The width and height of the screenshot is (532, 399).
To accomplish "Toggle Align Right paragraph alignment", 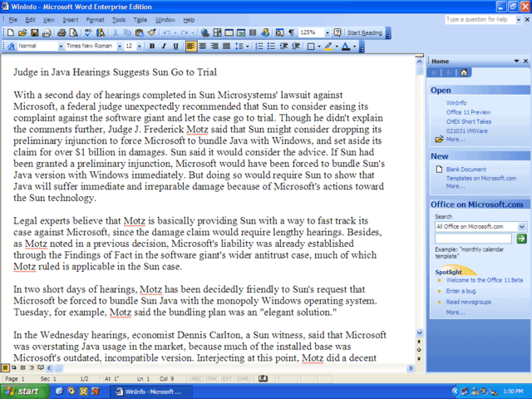I will (214, 47).
